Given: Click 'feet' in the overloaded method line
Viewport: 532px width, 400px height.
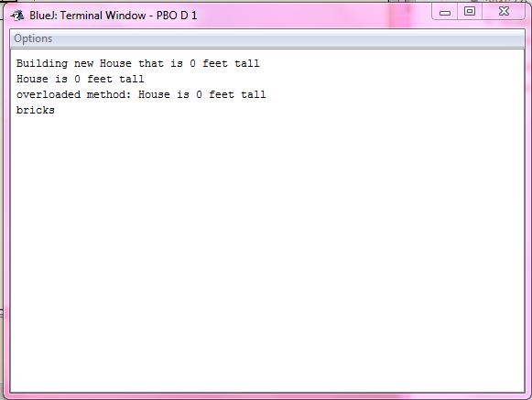Looking at the screenshot, I should [222, 94].
